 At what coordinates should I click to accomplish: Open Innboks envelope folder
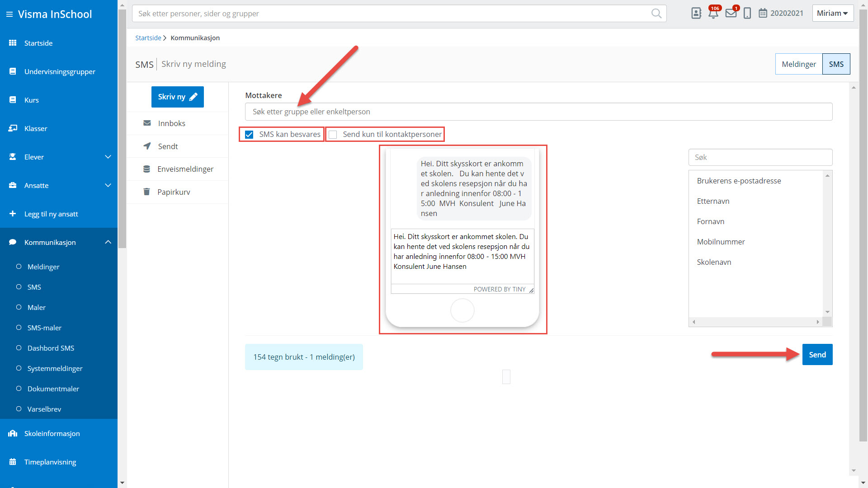coord(171,123)
